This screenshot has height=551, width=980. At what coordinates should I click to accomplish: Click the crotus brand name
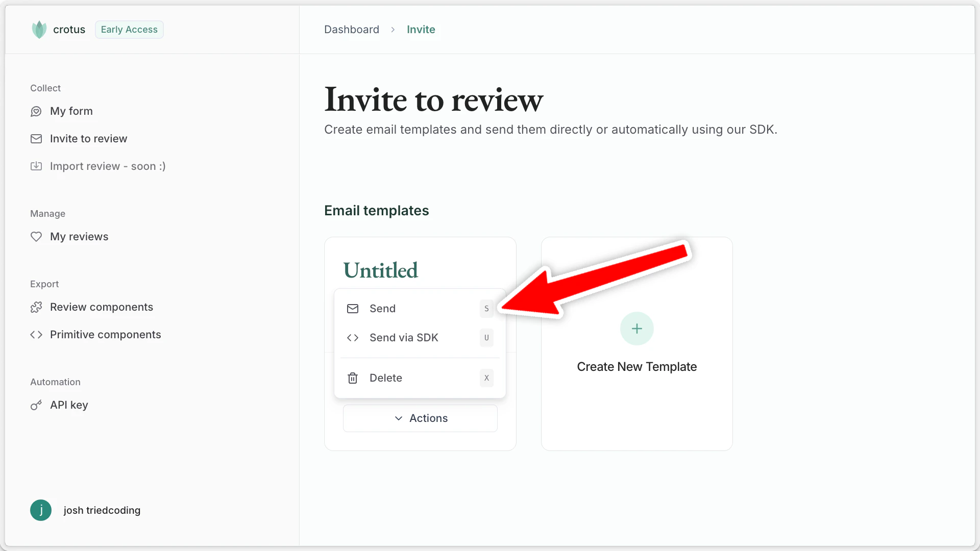click(x=69, y=30)
